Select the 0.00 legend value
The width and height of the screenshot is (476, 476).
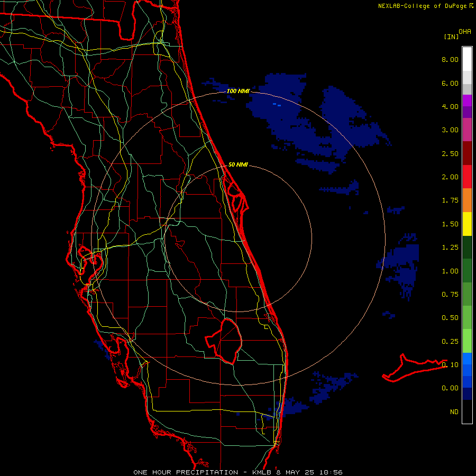tap(450, 388)
